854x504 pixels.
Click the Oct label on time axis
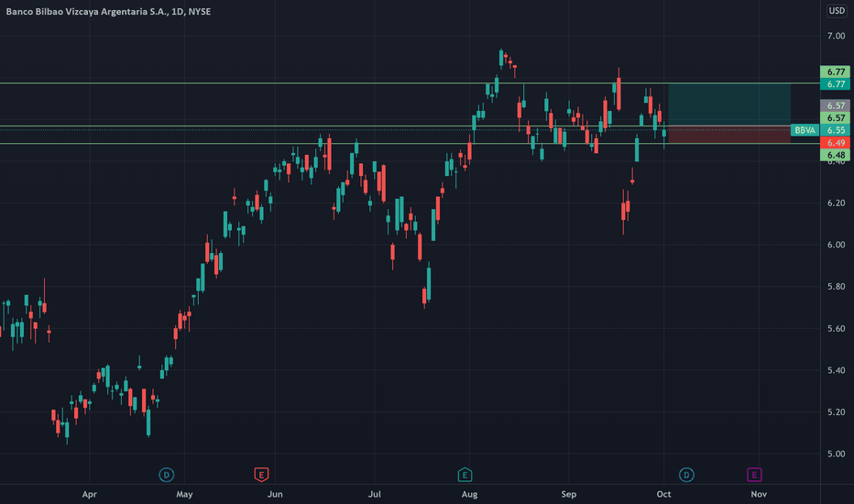click(663, 494)
